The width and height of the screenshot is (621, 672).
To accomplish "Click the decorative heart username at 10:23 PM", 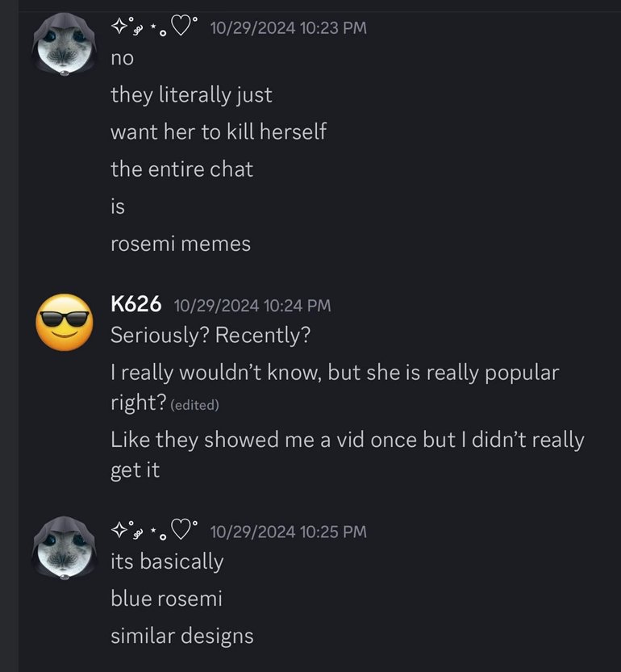I will [155, 26].
